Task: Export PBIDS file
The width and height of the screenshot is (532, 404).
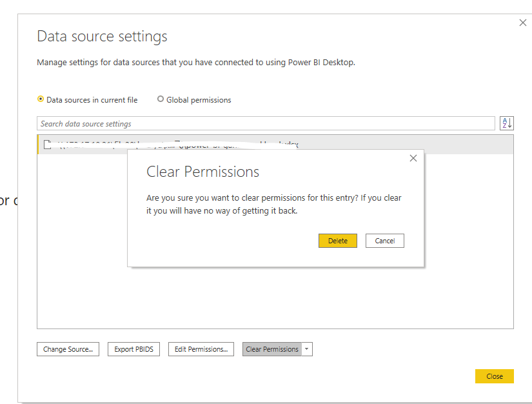Action: (x=133, y=349)
